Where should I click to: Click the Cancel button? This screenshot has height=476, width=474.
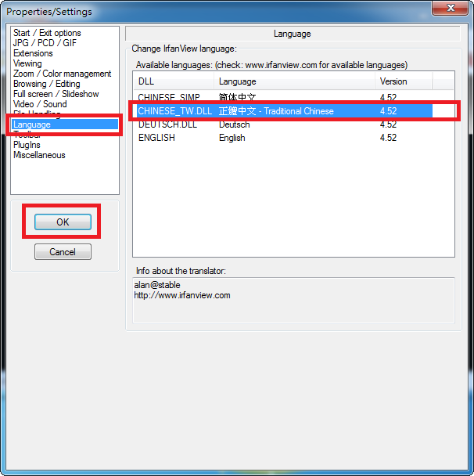pos(63,251)
